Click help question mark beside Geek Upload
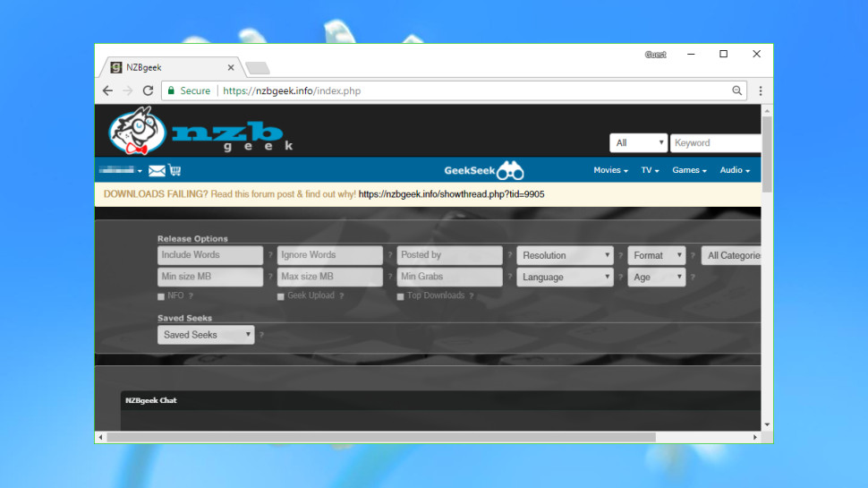The height and width of the screenshot is (488, 868). tap(342, 295)
